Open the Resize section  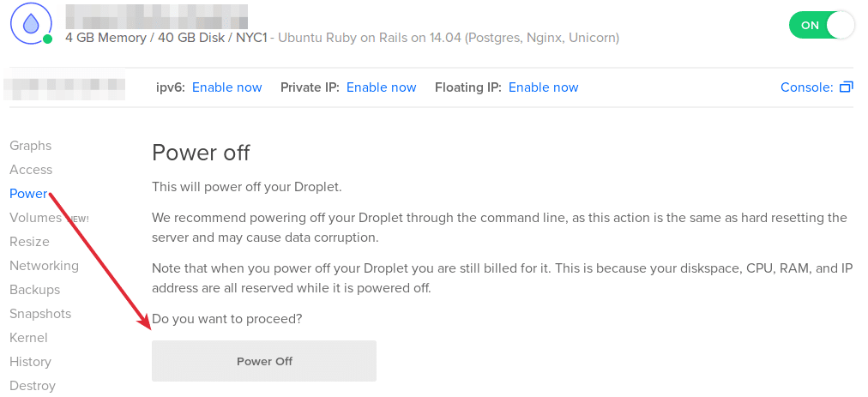[x=29, y=242]
